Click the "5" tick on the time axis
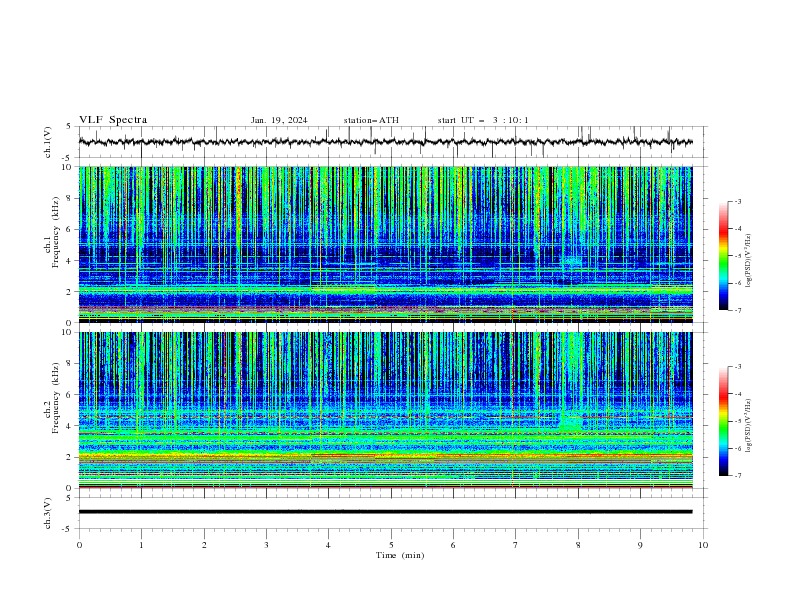The width and height of the screenshot is (792, 612). coord(391,545)
